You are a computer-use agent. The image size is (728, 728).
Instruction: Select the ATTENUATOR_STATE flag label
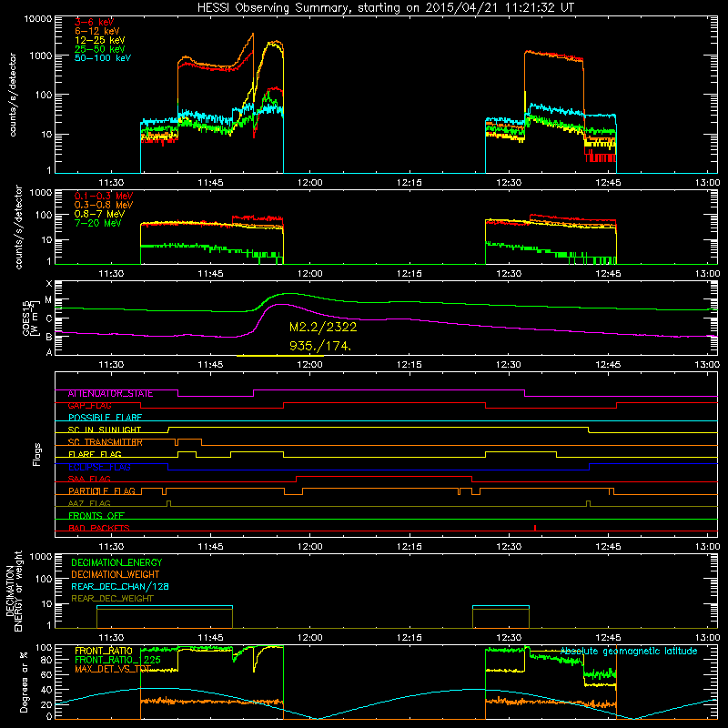pos(110,394)
